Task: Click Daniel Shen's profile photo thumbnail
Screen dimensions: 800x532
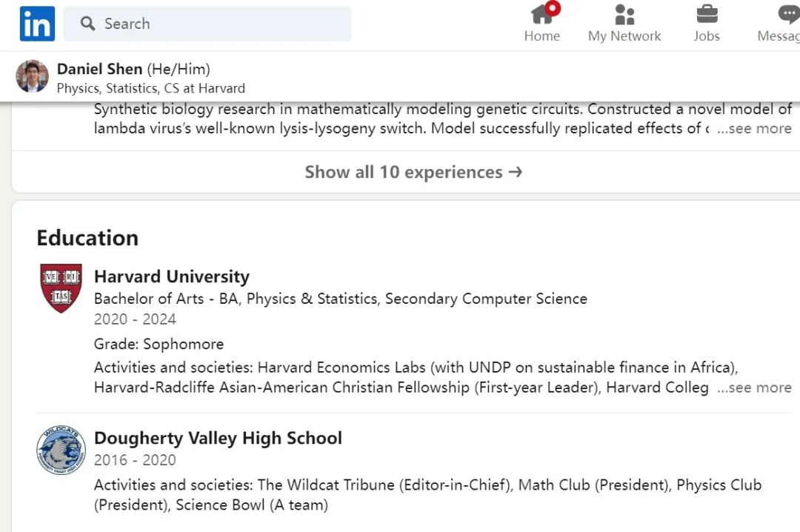Action: [32, 76]
